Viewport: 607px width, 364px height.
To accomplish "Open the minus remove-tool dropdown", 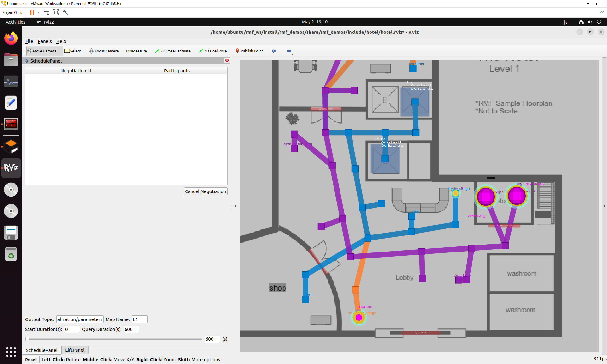I will tap(289, 51).
